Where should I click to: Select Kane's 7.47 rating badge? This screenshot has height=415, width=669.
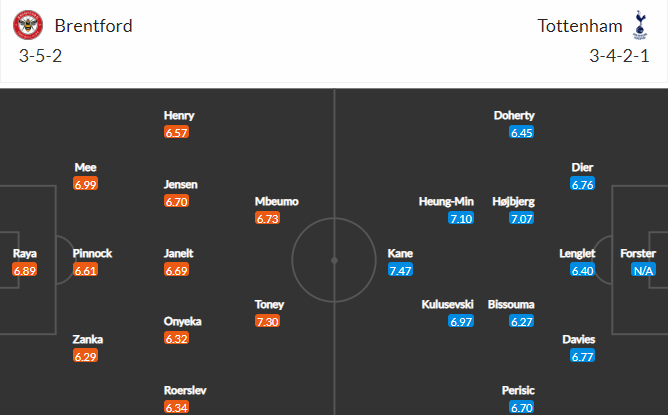click(x=400, y=270)
